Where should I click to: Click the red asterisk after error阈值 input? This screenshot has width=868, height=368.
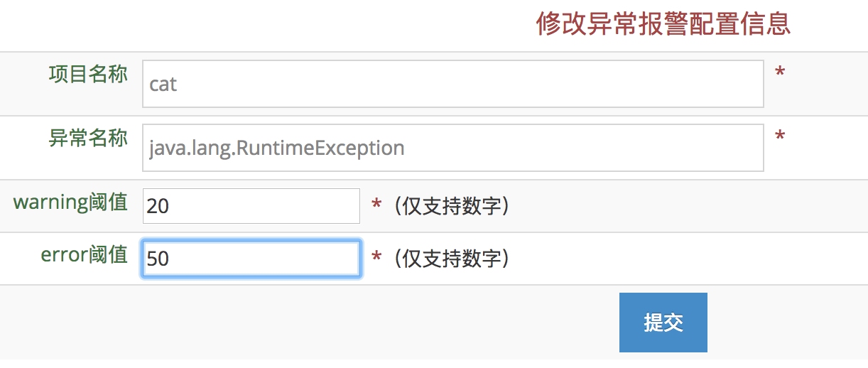click(376, 259)
